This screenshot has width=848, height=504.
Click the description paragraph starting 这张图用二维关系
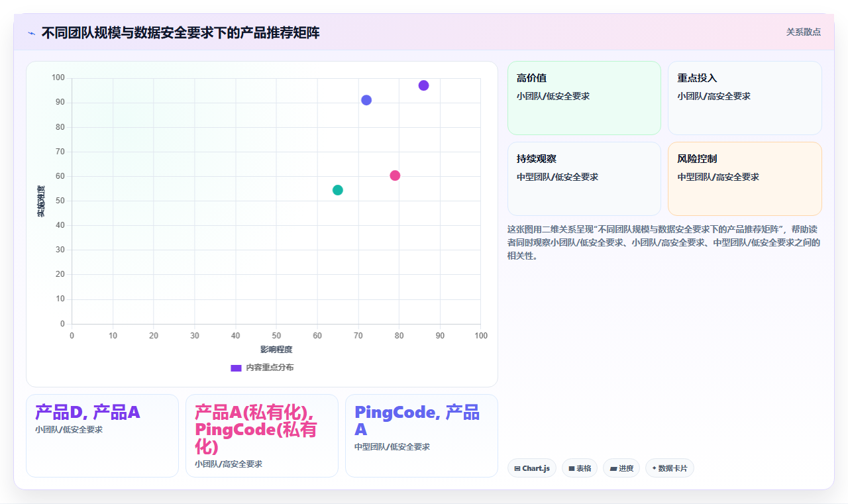point(664,242)
